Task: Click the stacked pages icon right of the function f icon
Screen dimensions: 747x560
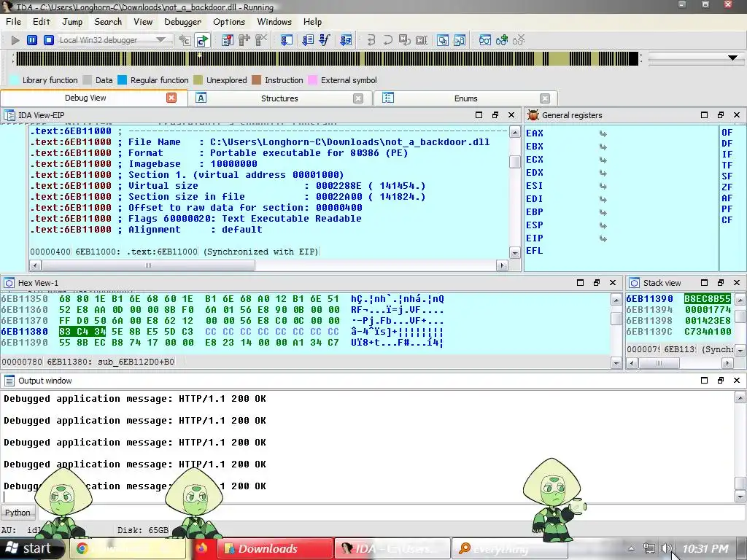Action: 346,40
